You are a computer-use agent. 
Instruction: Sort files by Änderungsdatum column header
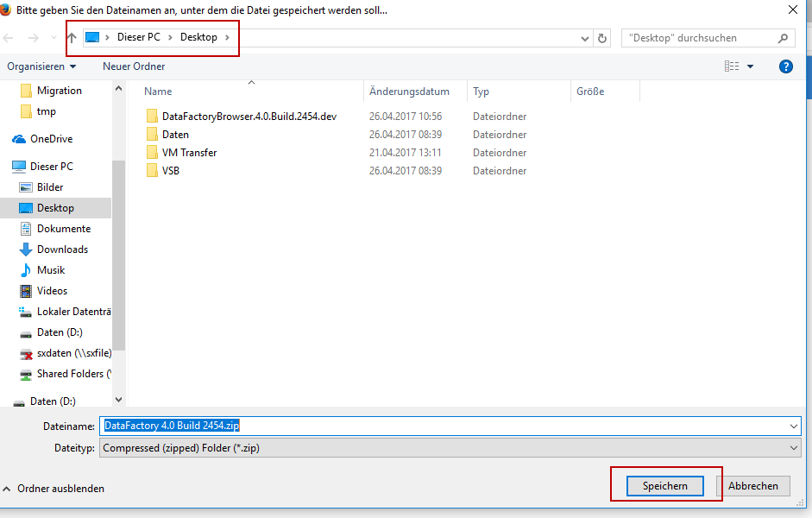pyautogui.click(x=409, y=92)
